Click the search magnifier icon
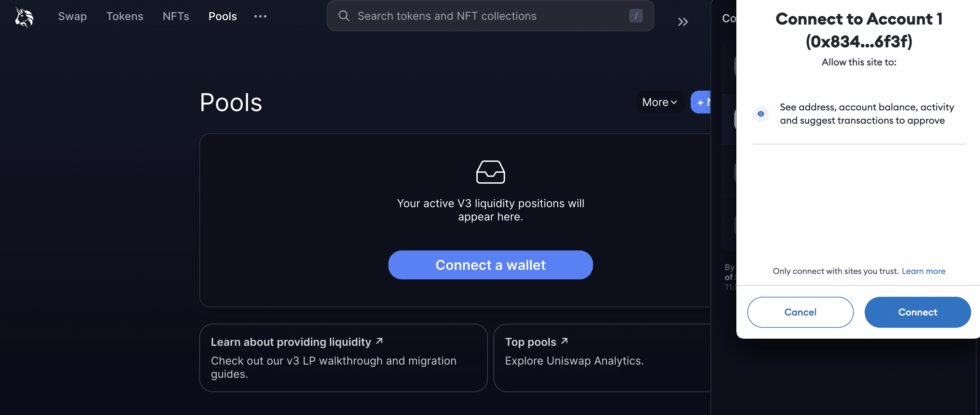The width and height of the screenshot is (980, 415). tap(344, 16)
